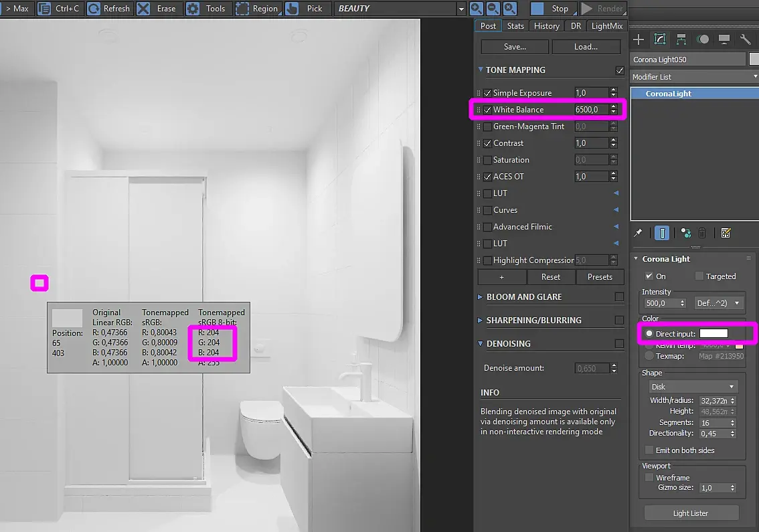Open the Utilities wrench panel icon
Screen dimensions: 759x532
tap(746, 39)
